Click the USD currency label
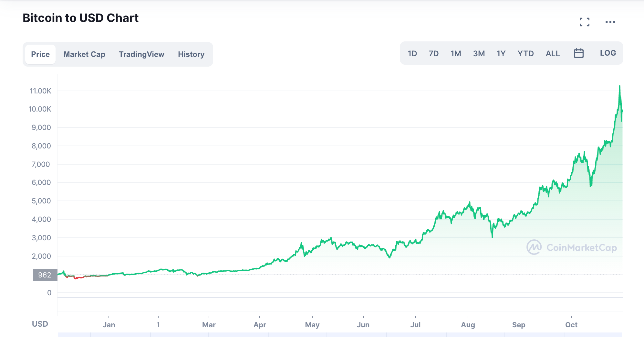This screenshot has height=337, width=644. pos(40,324)
